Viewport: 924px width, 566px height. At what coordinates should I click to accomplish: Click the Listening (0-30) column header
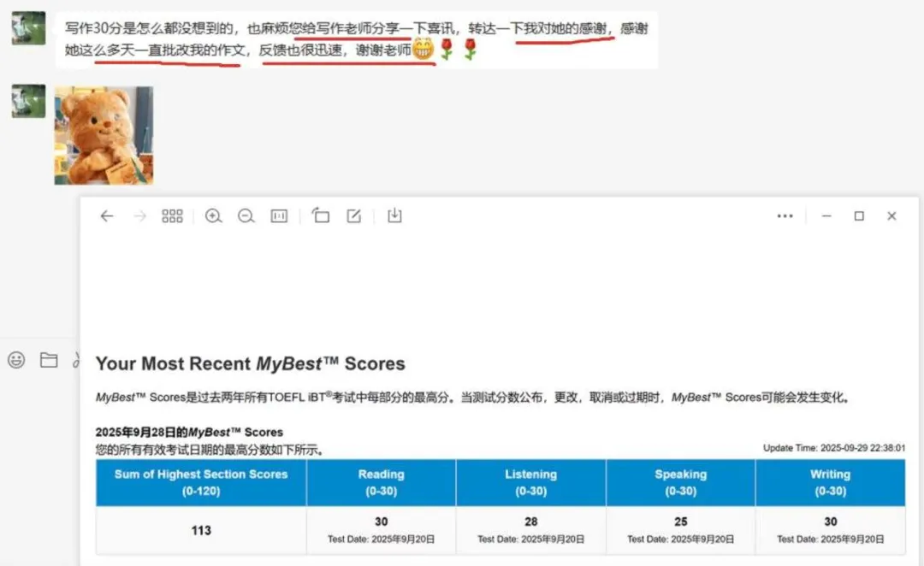click(531, 482)
